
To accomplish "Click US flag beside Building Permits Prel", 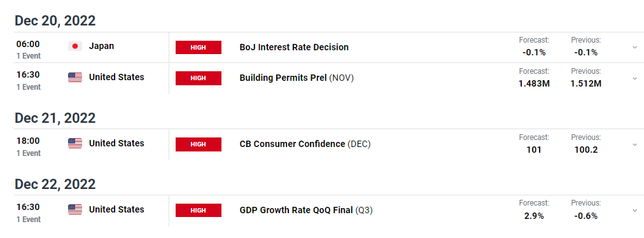I will 74,77.
